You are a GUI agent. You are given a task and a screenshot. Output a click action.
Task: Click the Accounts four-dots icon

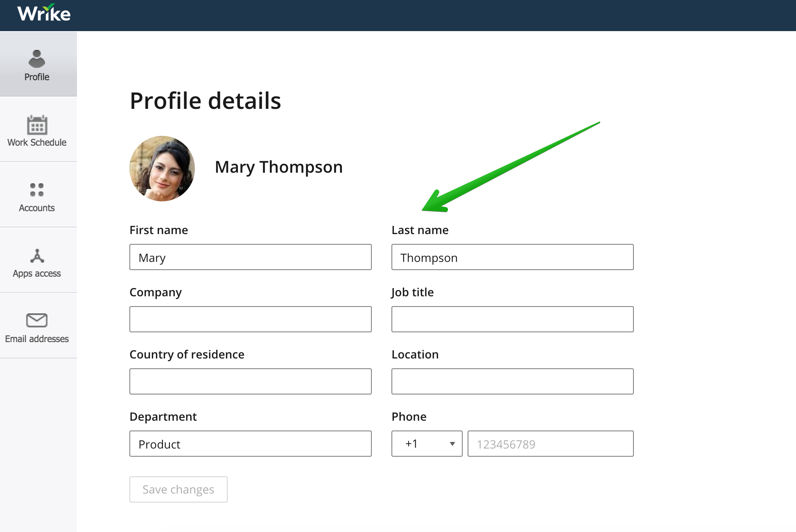(37, 190)
